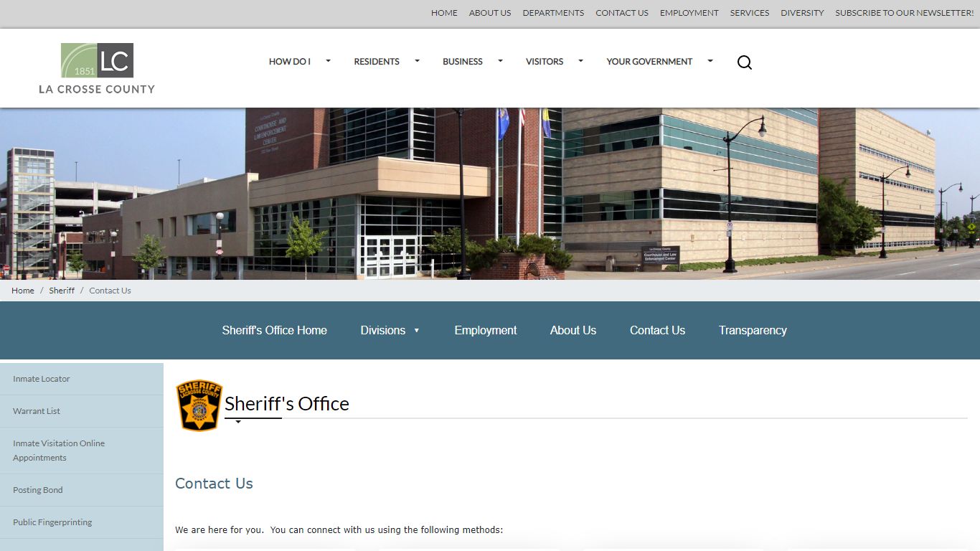Open Inmate Locator in the sidebar

click(x=82, y=379)
